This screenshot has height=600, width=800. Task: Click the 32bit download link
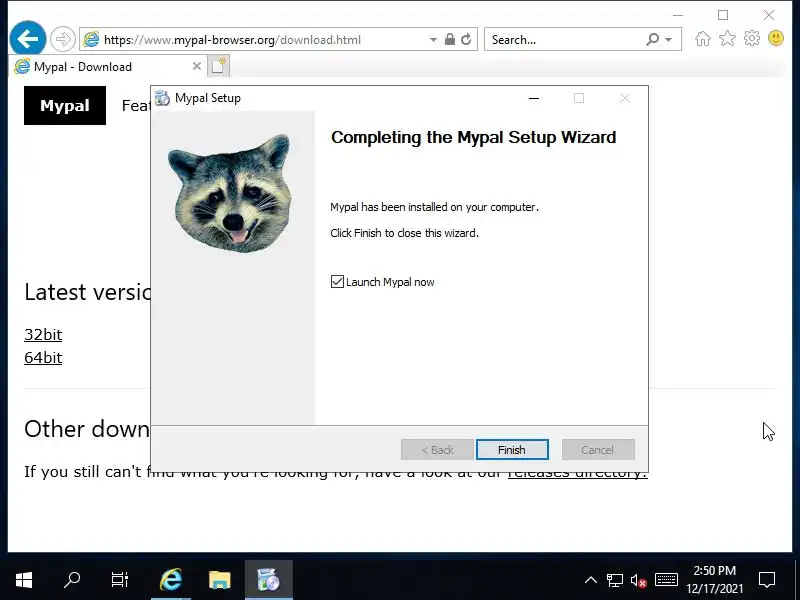click(x=43, y=335)
